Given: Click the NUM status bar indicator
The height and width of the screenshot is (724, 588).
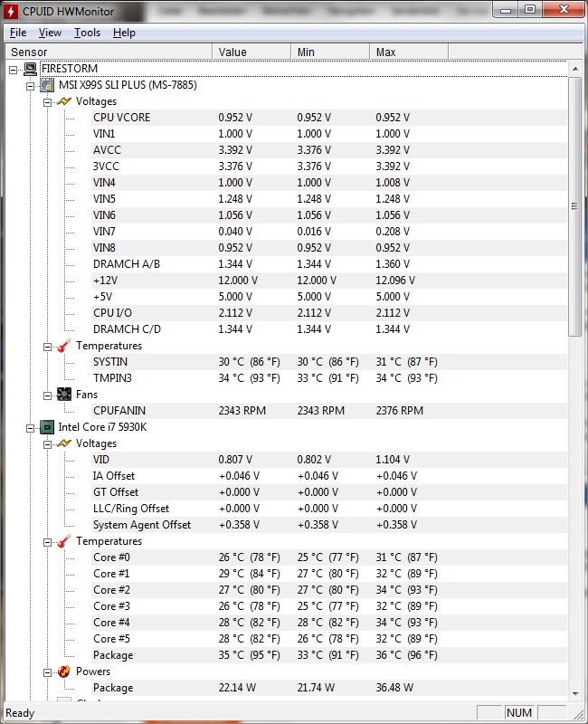Looking at the screenshot, I should (519, 712).
